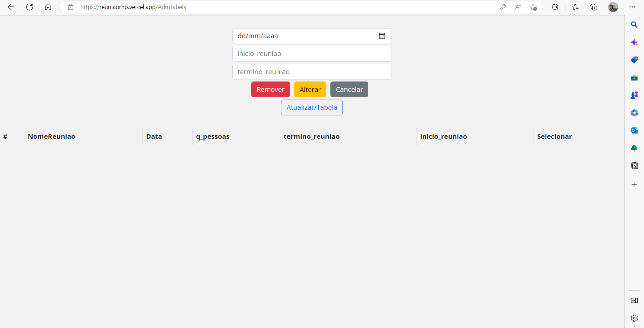This screenshot has height=328, width=644.
Task: Open the Tools toolbox icon in sidebar
Action: pos(635,78)
